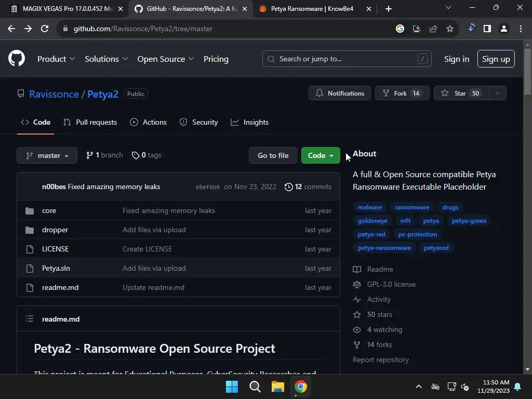Open the master branch selector
Image resolution: width=532 pixels, height=399 pixels.
click(x=47, y=155)
